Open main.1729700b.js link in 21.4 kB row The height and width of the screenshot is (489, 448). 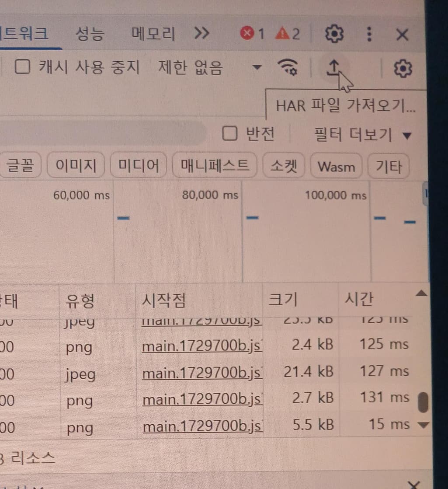coord(202,372)
